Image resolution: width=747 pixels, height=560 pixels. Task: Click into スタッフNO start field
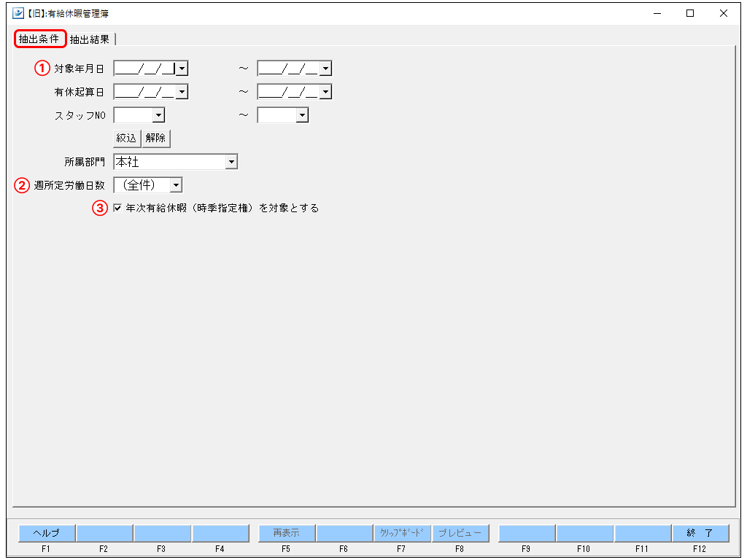coord(133,114)
